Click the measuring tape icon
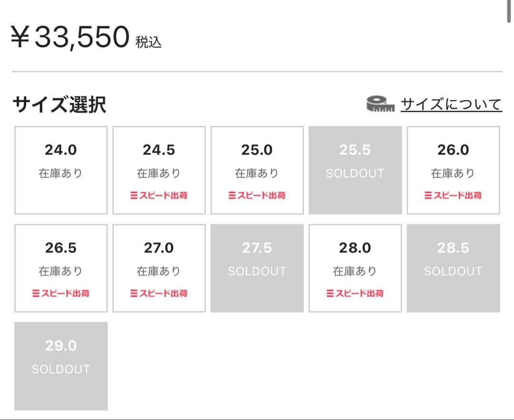Image resolution: width=514 pixels, height=420 pixels. point(378,102)
